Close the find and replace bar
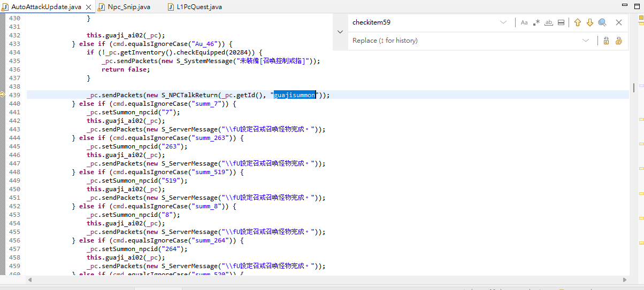The width and height of the screenshot is (644, 290). (619, 22)
